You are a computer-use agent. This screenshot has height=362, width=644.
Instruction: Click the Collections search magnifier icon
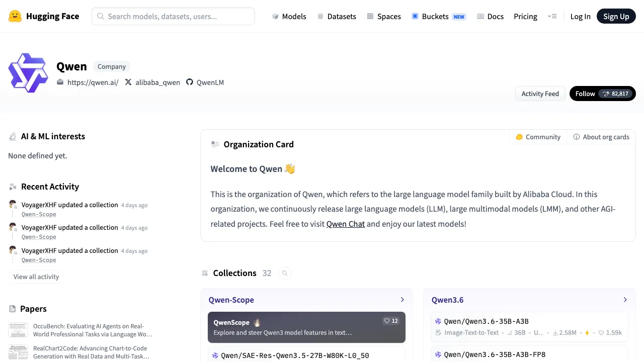[285, 273]
